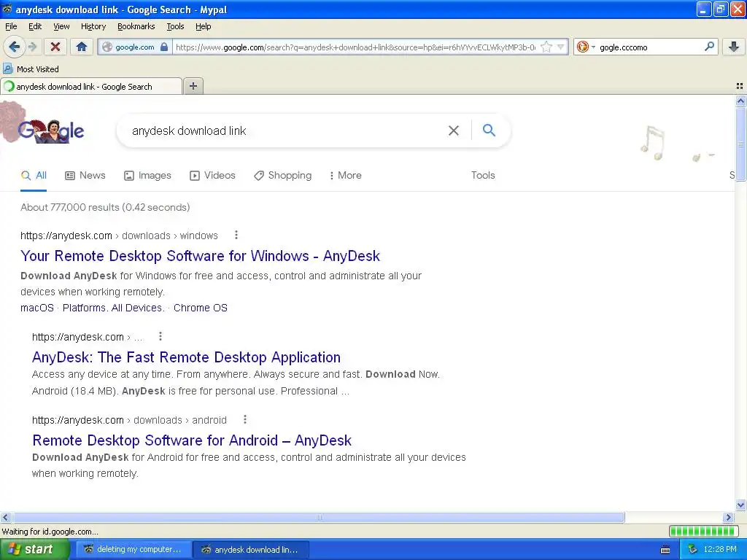The width and height of the screenshot is (747, 560).
Task: Open the History menu
Action: click(x=93, y=26)
